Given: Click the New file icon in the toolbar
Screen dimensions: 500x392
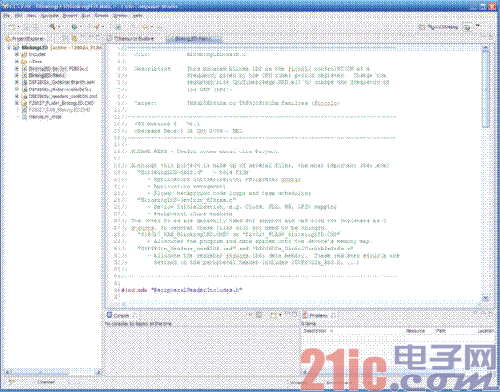Looking at the screenshot, I should tap(11, 26).
